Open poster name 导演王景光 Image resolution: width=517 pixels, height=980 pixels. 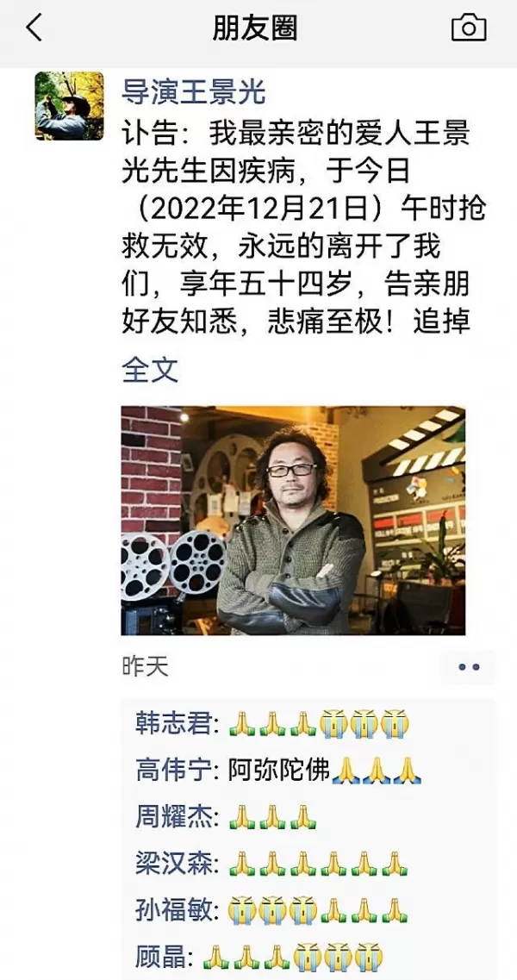(194, 93)
